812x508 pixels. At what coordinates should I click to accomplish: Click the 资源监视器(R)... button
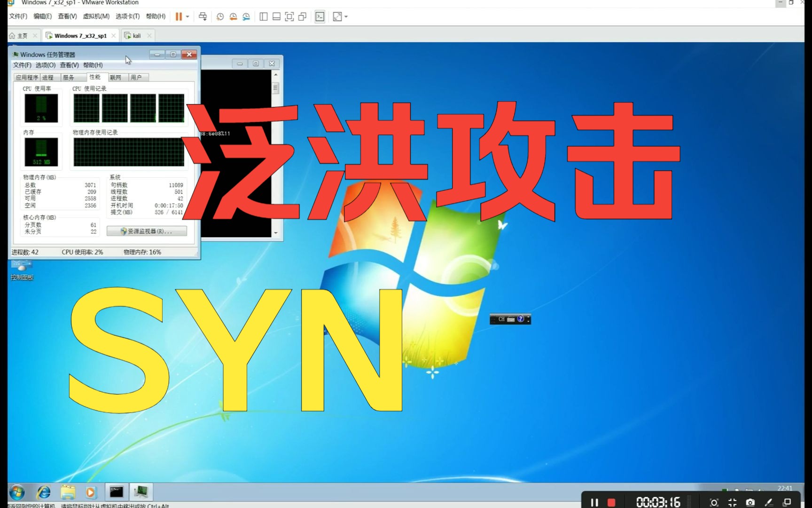tap(147, 231)
